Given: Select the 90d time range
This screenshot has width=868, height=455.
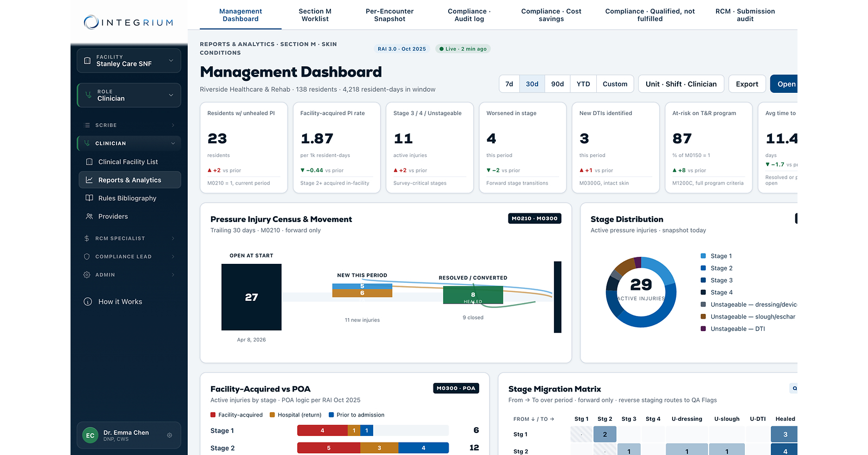Looking at the screenshot, I should 557,84.
